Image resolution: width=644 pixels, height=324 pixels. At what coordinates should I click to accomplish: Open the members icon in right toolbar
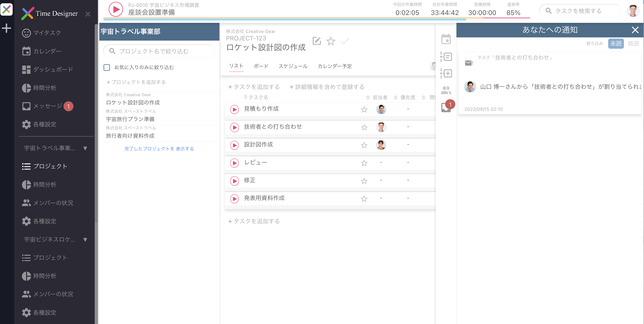(x=446, y=90)
